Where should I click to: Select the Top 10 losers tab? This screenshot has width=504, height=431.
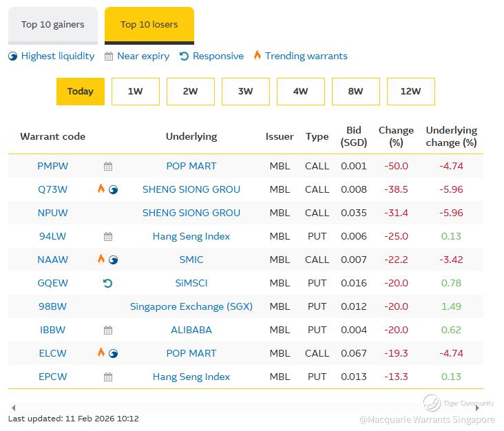(149, 25)
